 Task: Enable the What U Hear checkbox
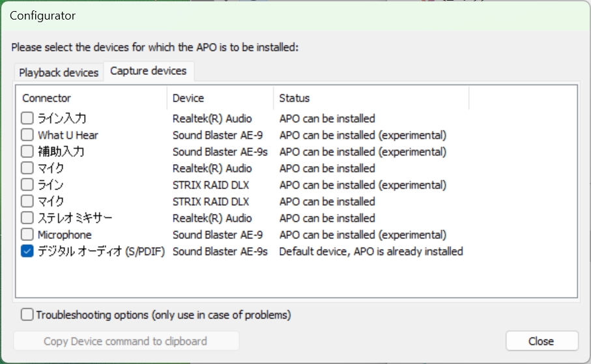pyautogui.click(x=27, y=135)
